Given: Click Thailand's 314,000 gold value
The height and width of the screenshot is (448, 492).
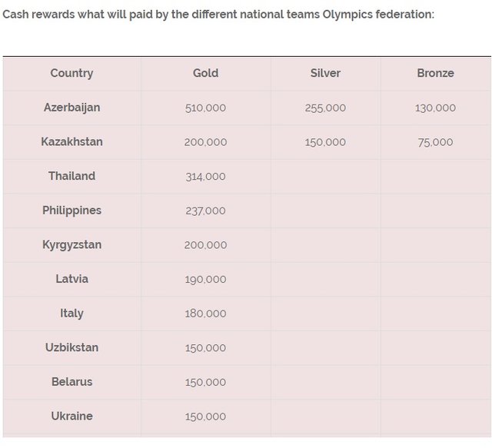Looking at the screenshot, I should click(205, 176).
